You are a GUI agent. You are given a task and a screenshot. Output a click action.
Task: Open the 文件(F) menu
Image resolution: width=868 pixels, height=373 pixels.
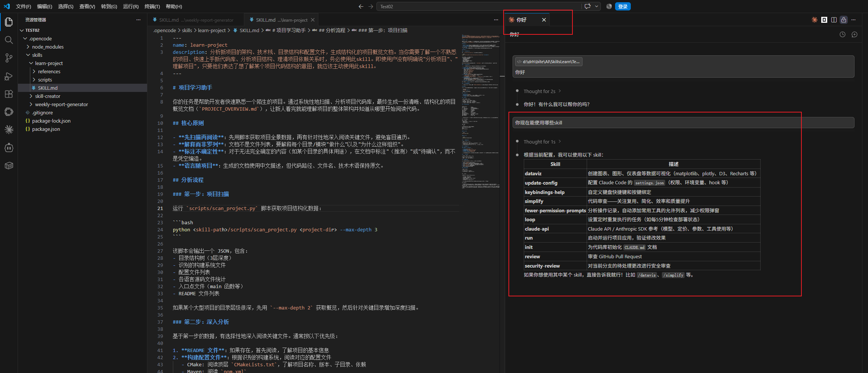[24, 6]
